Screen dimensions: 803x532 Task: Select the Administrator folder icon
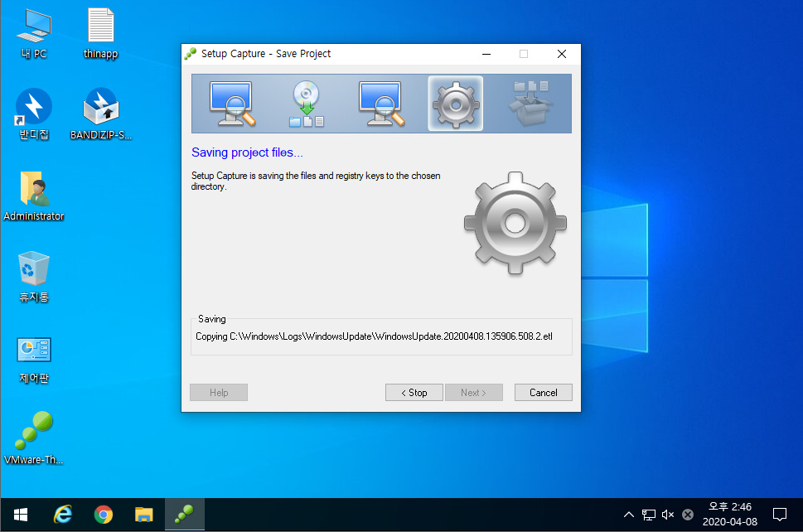tap(34, 196)
